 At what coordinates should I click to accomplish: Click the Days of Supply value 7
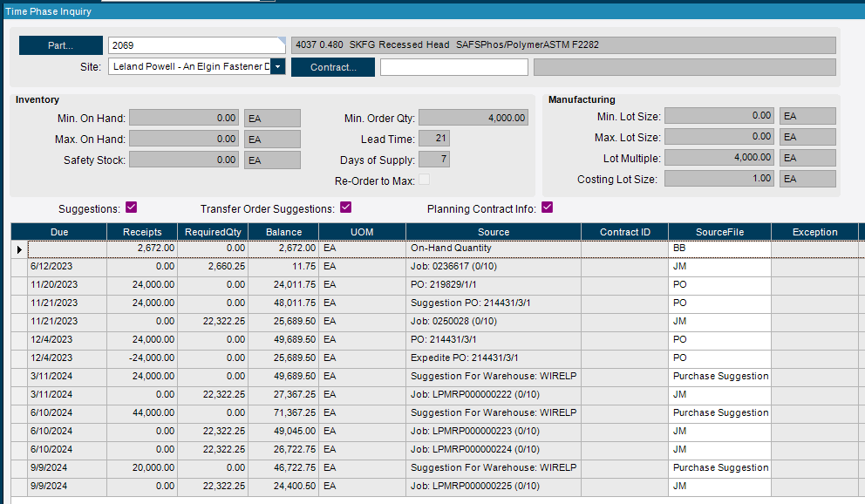click(434, 160)
